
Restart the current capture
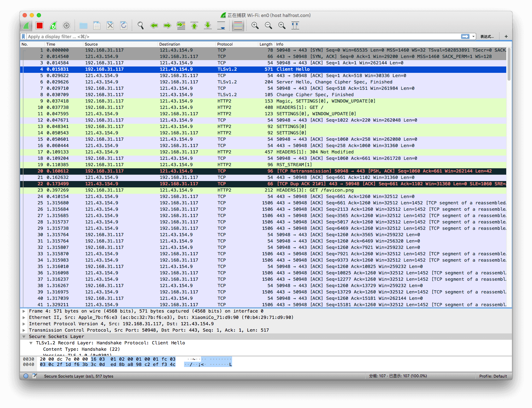pos(53,25)
